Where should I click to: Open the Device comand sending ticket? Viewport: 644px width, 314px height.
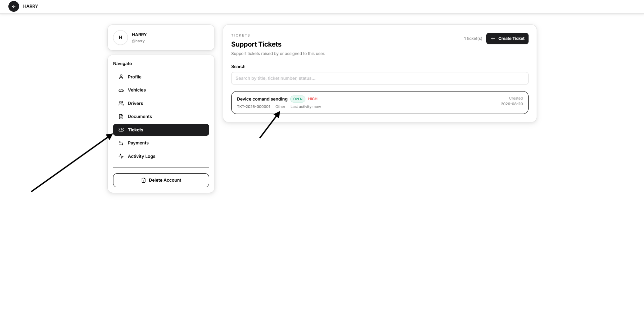pos(380,103)
